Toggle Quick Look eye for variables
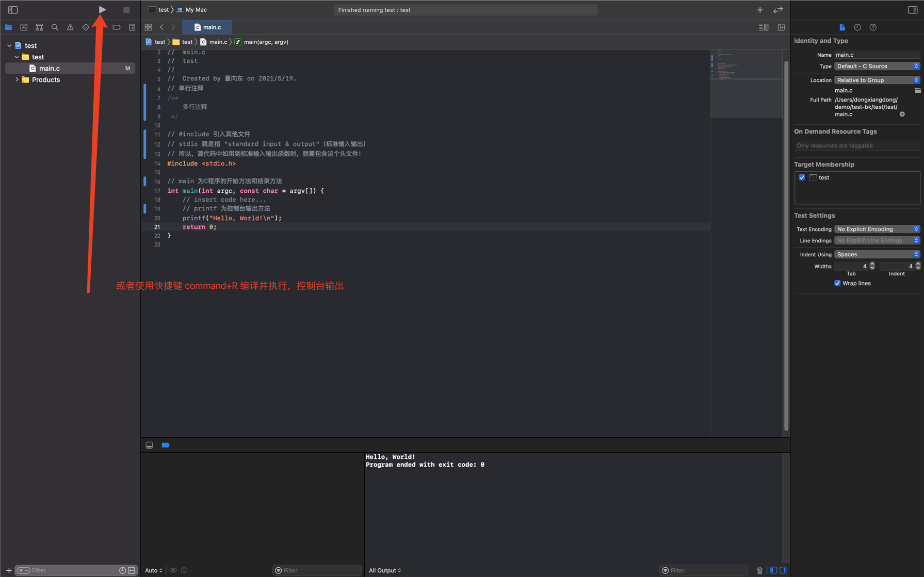 pyautogui.click(x=173, y=570)
